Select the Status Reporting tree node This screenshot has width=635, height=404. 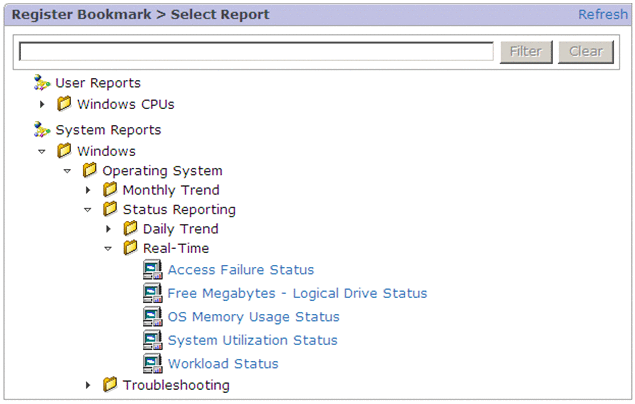point(179,210)
